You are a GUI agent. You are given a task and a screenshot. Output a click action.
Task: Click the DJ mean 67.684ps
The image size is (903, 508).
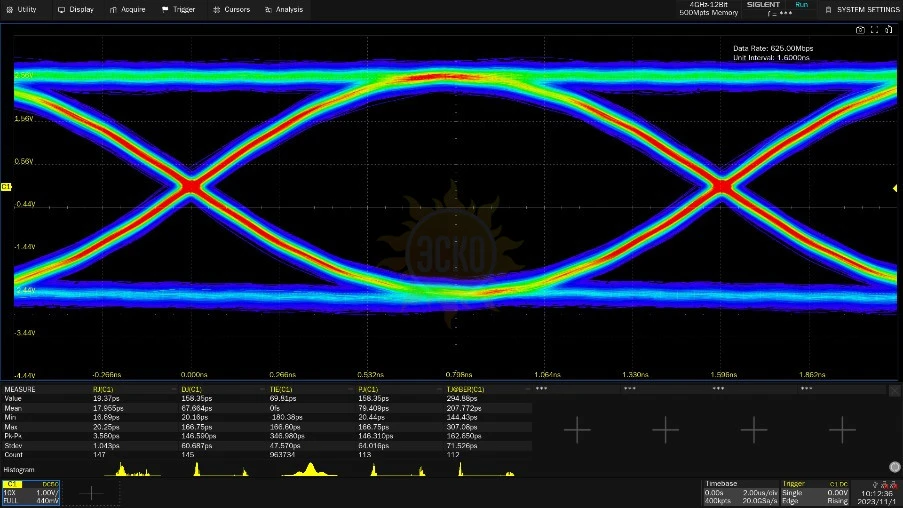point(199,408)
